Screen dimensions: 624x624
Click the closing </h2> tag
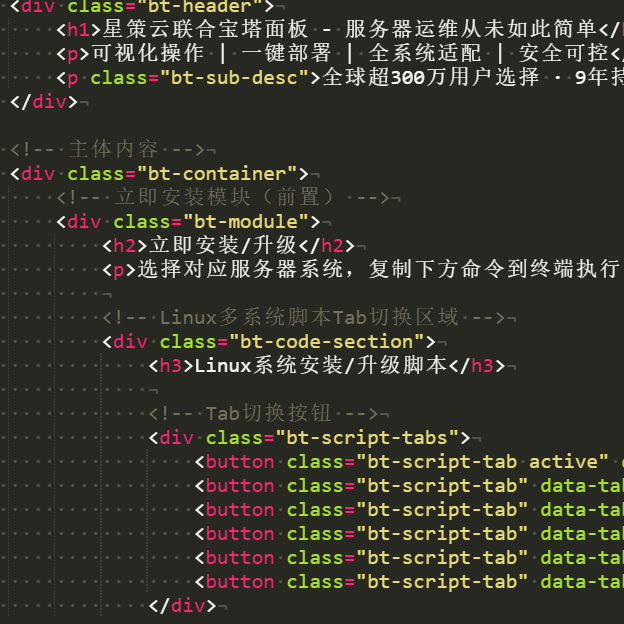tap(326, 246)
